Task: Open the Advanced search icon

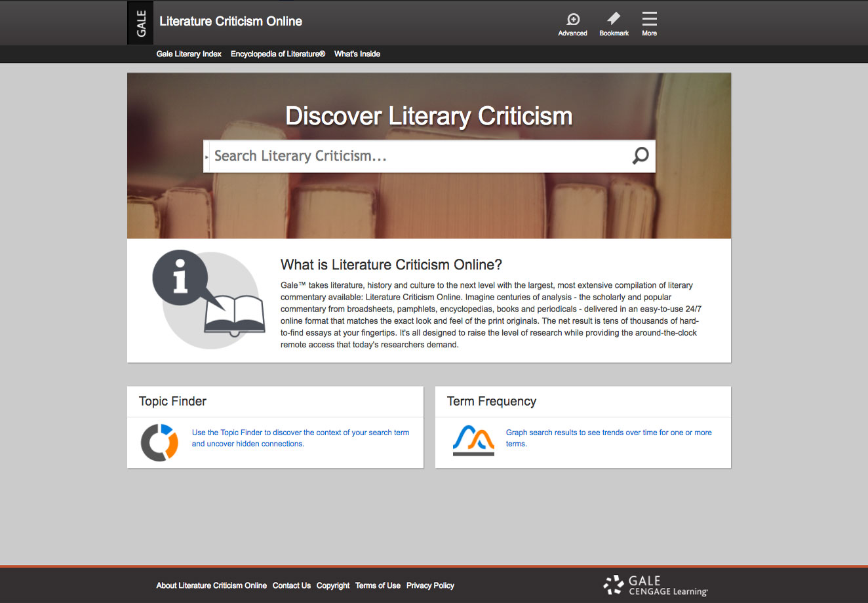Action: click(572, 25)
